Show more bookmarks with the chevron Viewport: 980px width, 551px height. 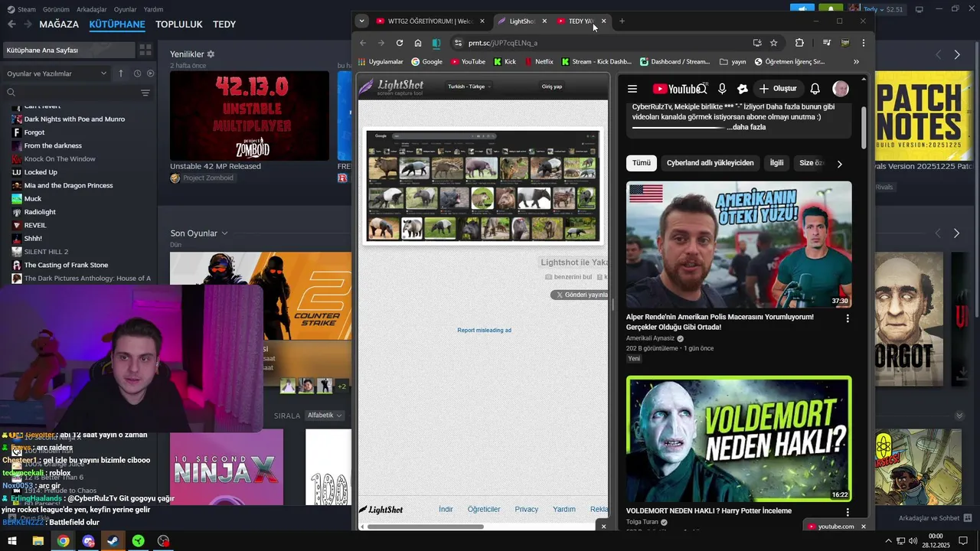[x=856, y=62]
